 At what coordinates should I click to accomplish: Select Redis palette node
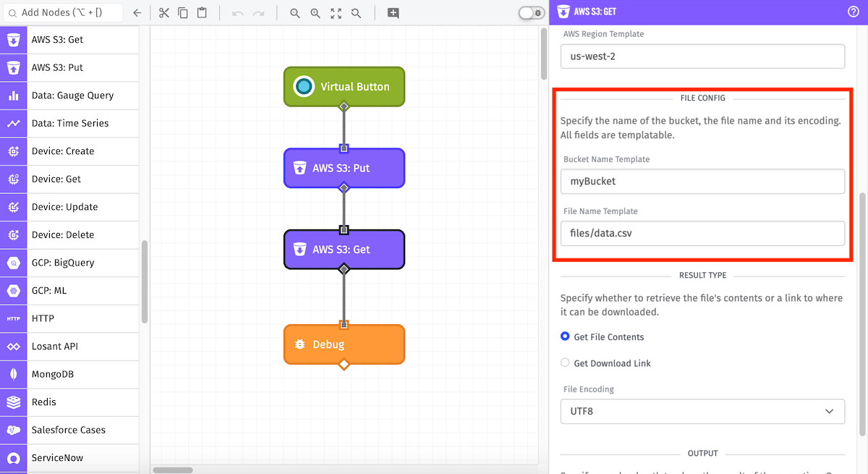[x=69, y=402]
